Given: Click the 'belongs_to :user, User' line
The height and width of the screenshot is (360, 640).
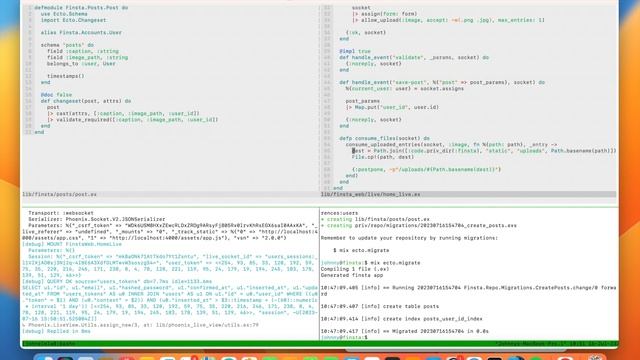Looking at the screenshot, I should coord(81,64).
